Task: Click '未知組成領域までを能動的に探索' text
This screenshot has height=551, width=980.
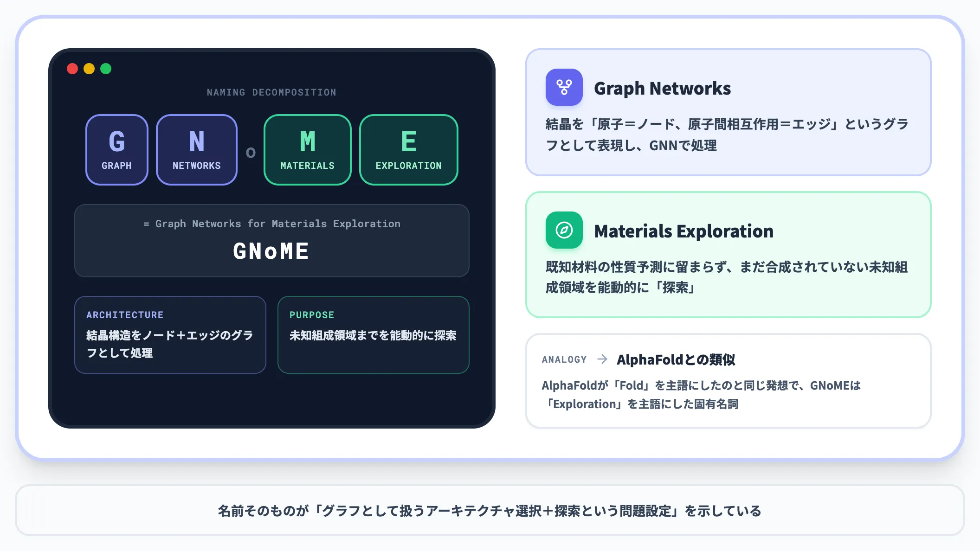Action: 373,335
